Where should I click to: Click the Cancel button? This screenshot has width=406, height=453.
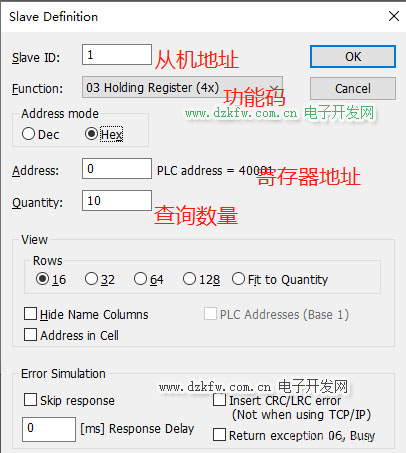click(x=353, y=89)
